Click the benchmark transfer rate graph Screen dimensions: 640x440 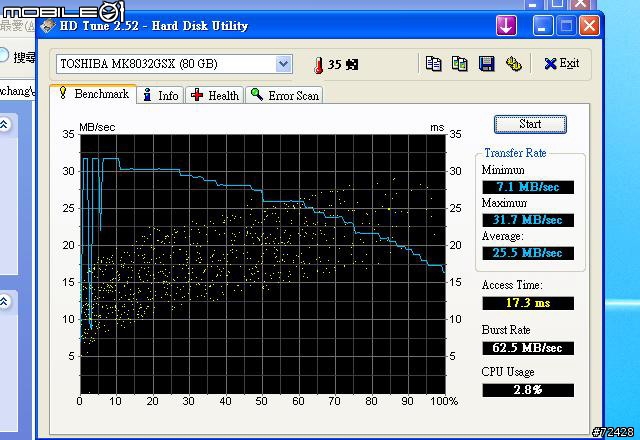(x=262, y=264)
